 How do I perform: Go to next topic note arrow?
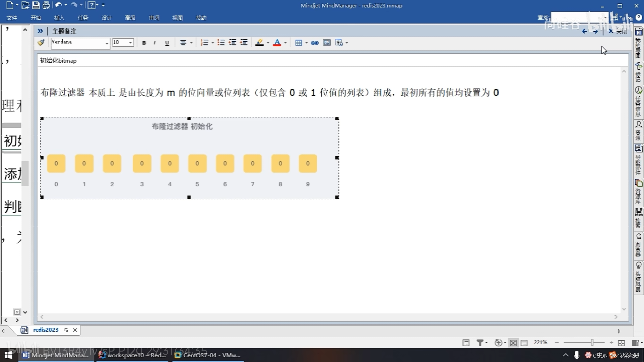pos(595,32)
